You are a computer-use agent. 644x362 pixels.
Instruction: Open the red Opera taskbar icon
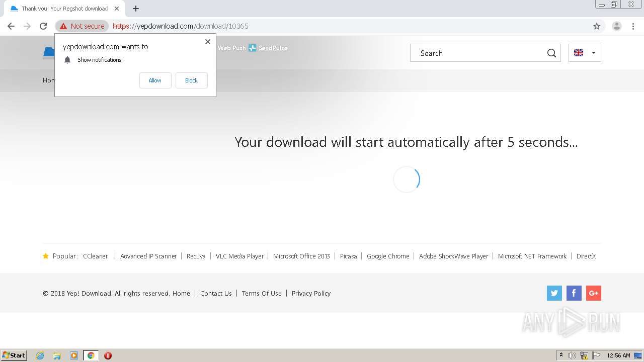click(x=108, y=355)
